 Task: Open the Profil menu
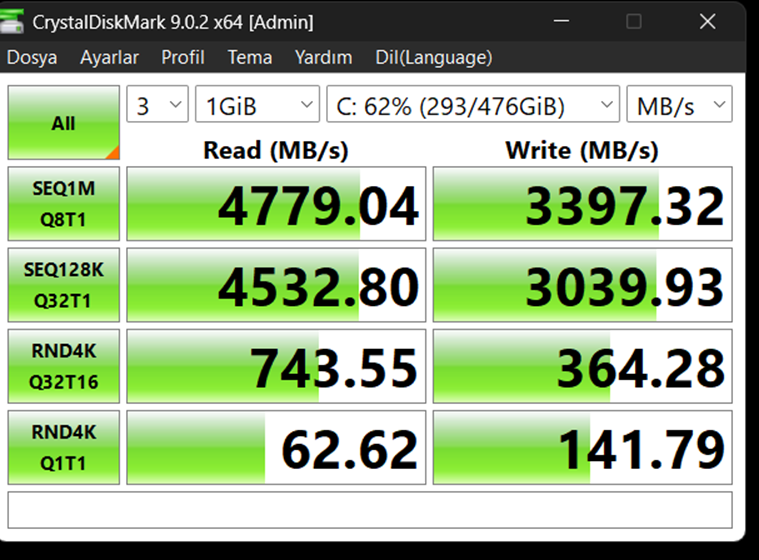183,58
